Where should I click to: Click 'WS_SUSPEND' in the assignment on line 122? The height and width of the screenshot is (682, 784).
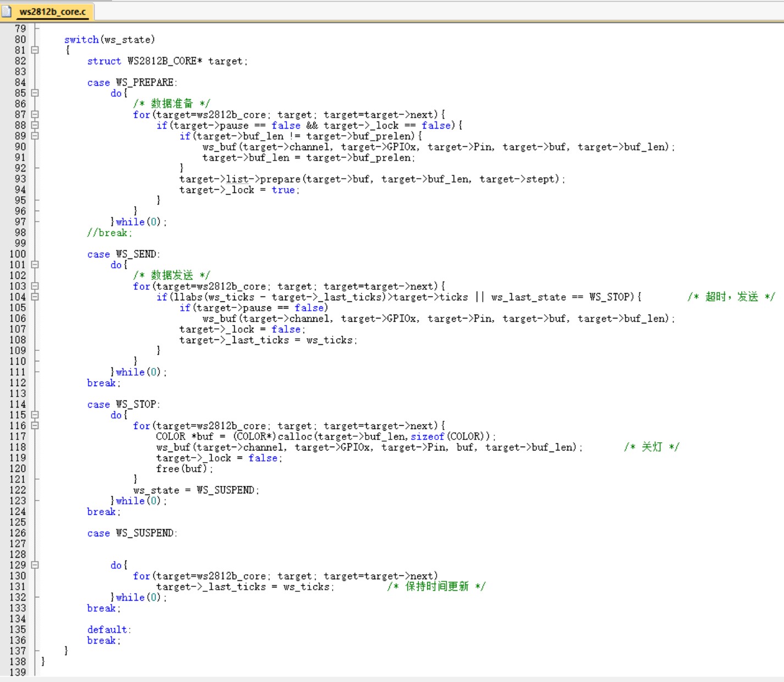(225, 490)
